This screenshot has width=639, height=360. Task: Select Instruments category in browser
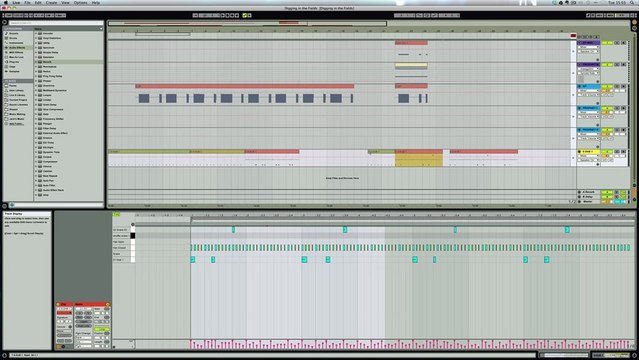pyautogui.click(x=16, y=43)
